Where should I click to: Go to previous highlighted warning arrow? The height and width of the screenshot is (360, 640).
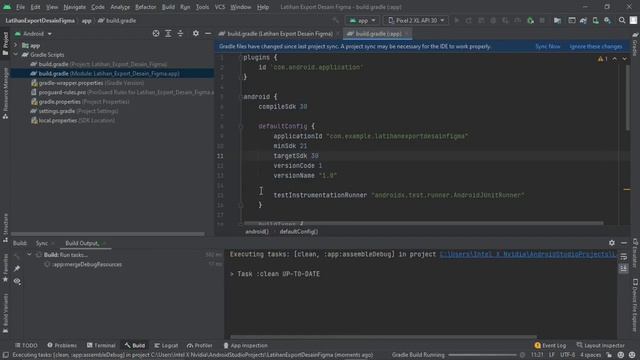615,59
